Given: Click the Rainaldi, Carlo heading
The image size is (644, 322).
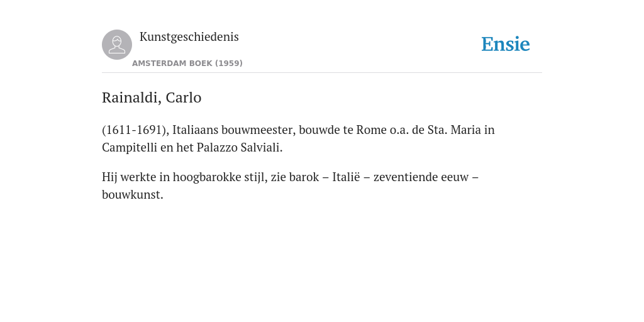Looking at the screenshot, I should [x=152, y=97].
